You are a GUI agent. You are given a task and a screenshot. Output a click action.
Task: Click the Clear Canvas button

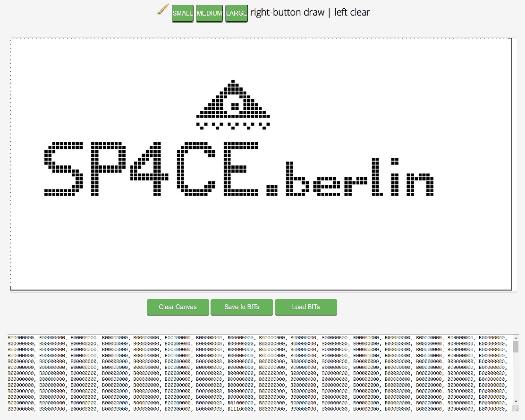click(x=178, y=307)
